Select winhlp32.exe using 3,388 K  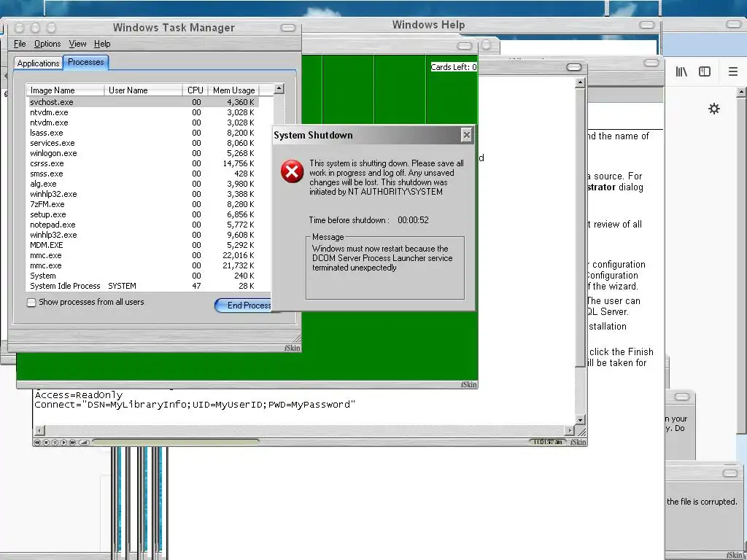143,194
